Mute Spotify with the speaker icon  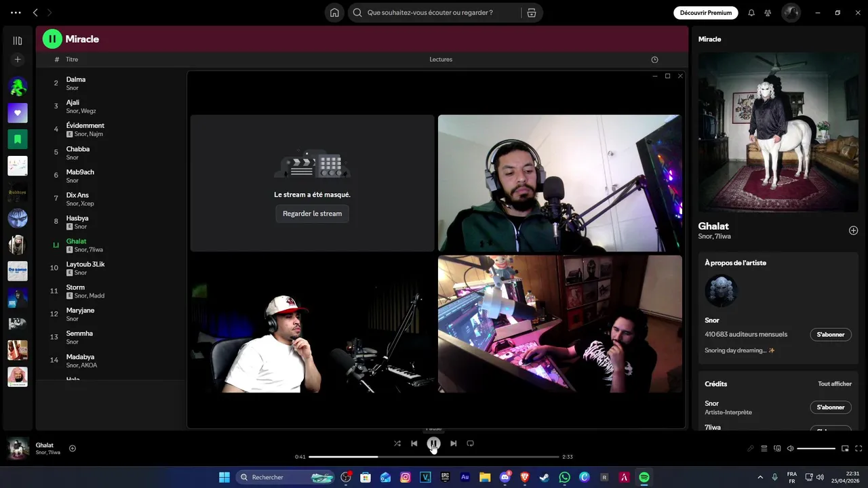pyautogui.click(x=790, y=449)
